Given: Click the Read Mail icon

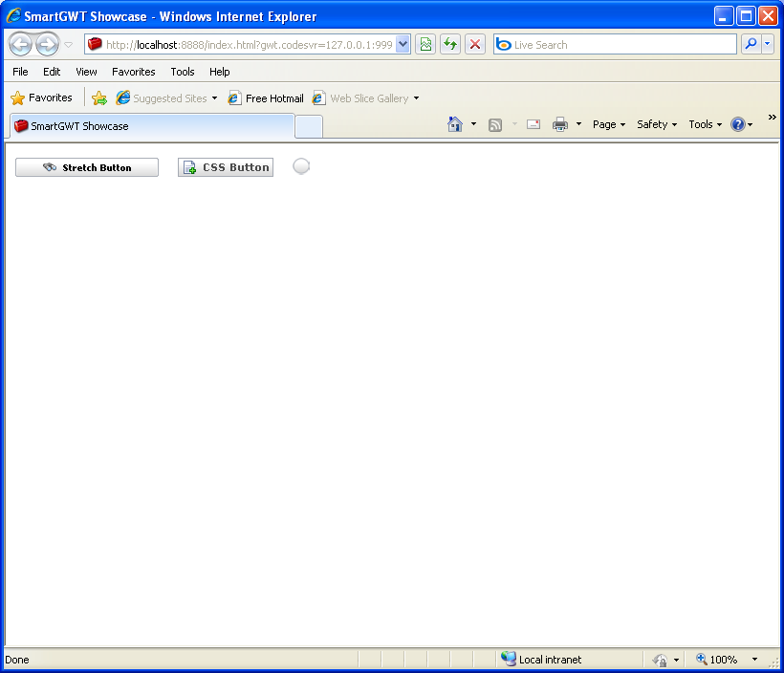Looking at the screenshot, I should pos(534,124).
